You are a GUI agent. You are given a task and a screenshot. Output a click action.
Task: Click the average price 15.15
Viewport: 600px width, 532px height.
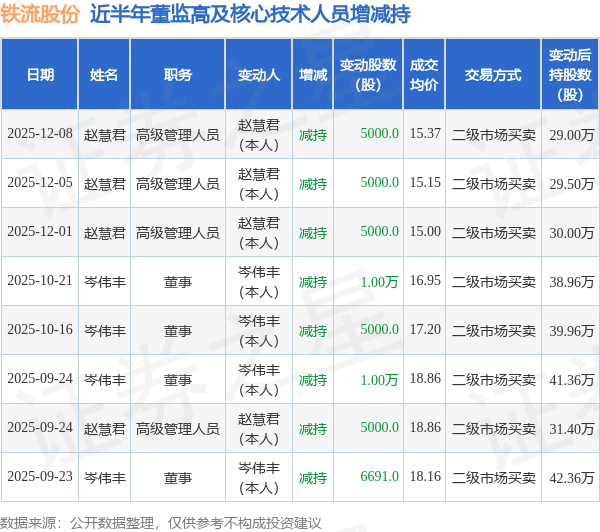(x=425, y=183)
